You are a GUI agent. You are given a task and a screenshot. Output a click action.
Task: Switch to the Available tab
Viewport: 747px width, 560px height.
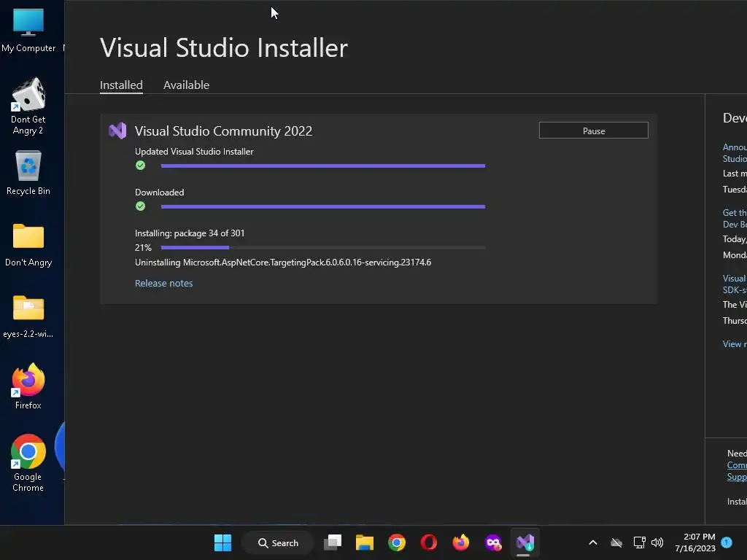[186, 85]
